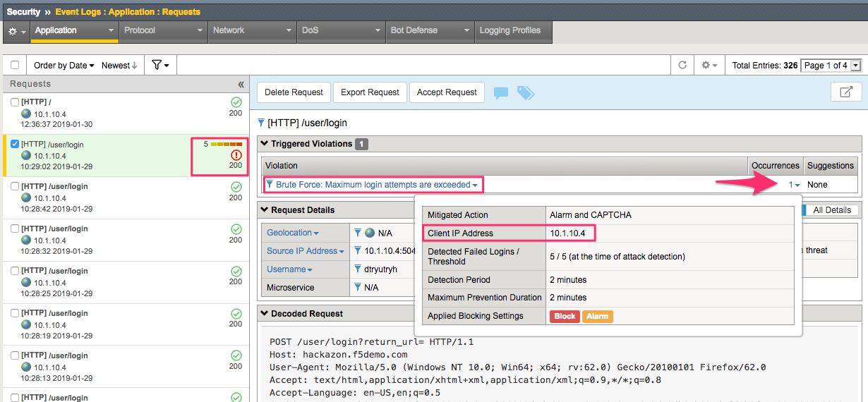Click the funnel icon in the Geolocation value cell

[x=358, y=233]
